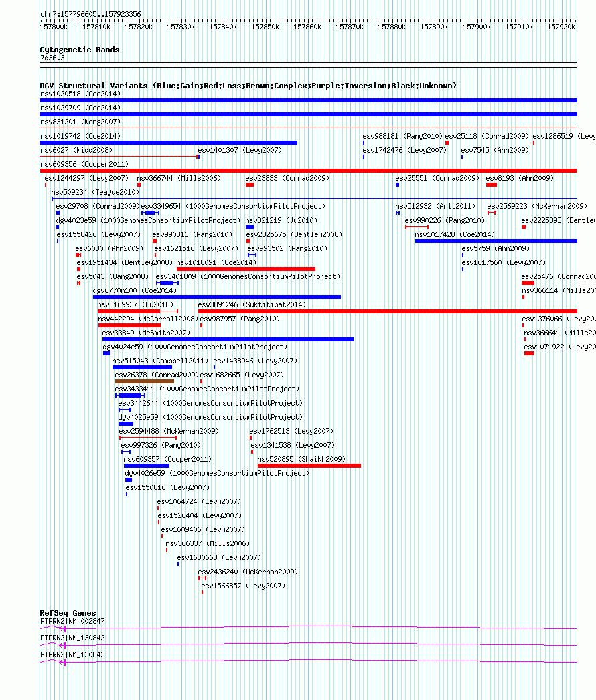Select esv987957 (Pang2010) label

240,319
